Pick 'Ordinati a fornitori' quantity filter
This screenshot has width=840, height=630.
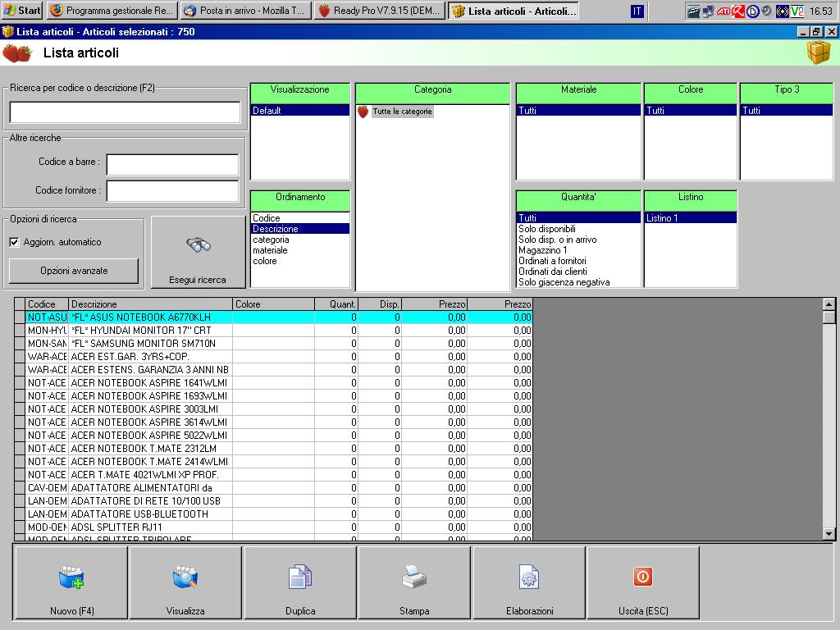tap(552, 261)
